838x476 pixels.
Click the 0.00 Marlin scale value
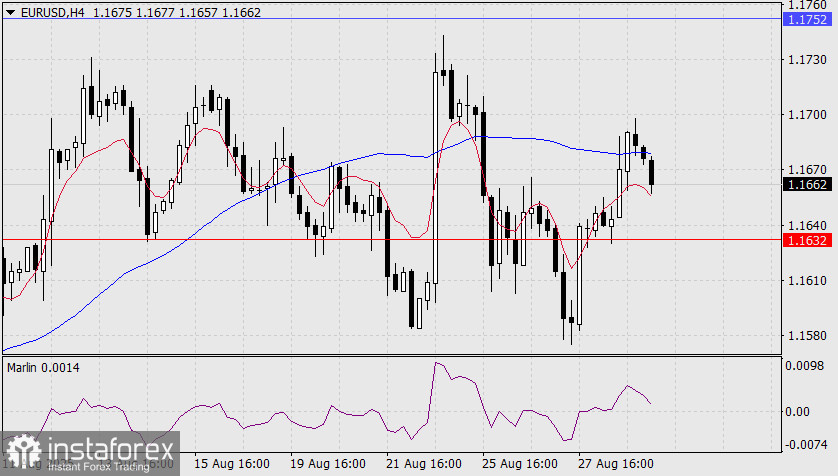click(x=797, y=412)
